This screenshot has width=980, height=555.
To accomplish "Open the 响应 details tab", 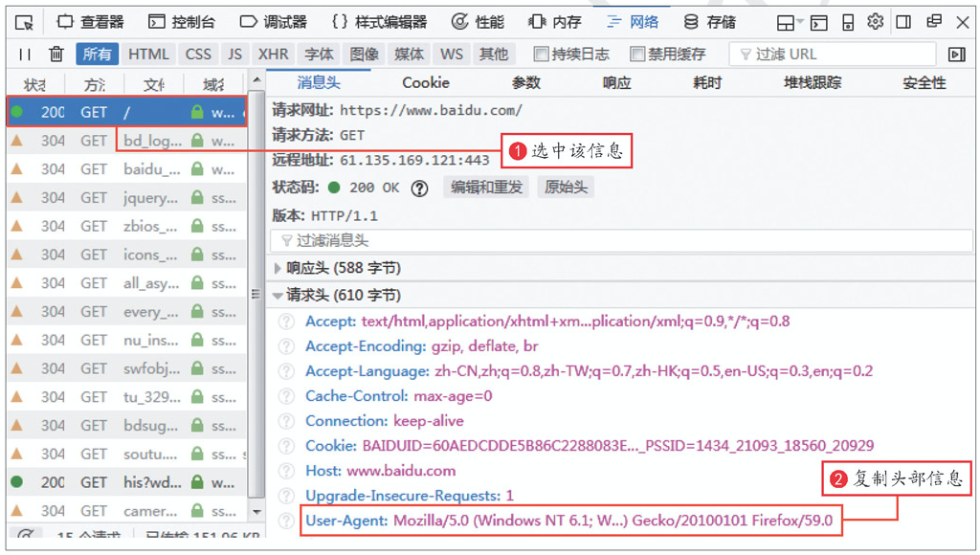I will [x=616, y=82].
